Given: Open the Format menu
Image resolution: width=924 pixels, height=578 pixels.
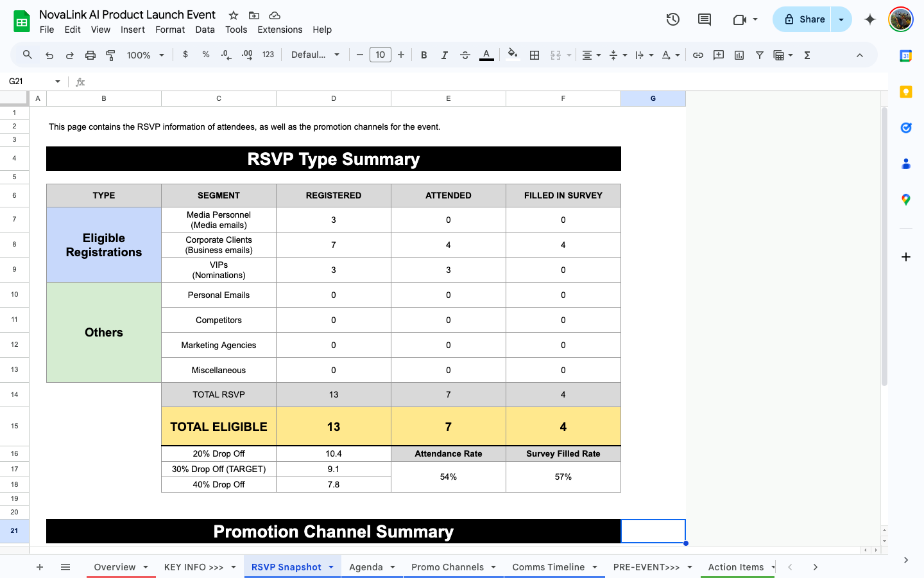Looking at the screenshot, I should (170, 30).
